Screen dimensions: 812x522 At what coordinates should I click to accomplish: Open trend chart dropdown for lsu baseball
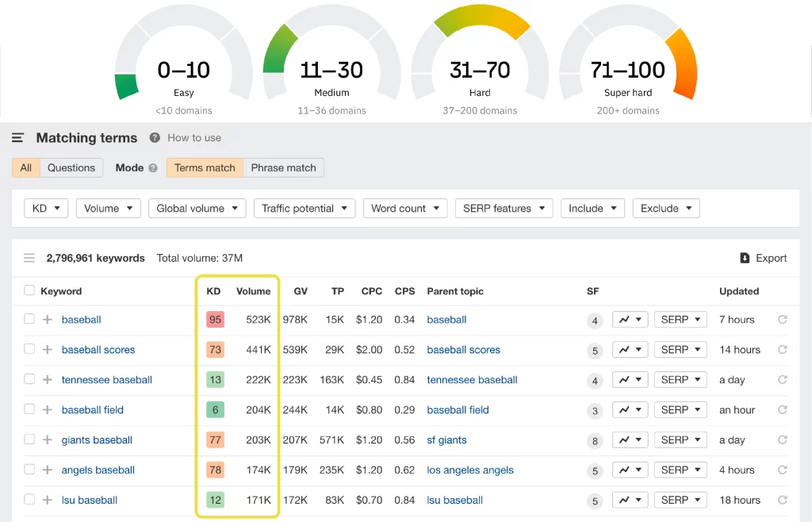(x=630, y=500)
